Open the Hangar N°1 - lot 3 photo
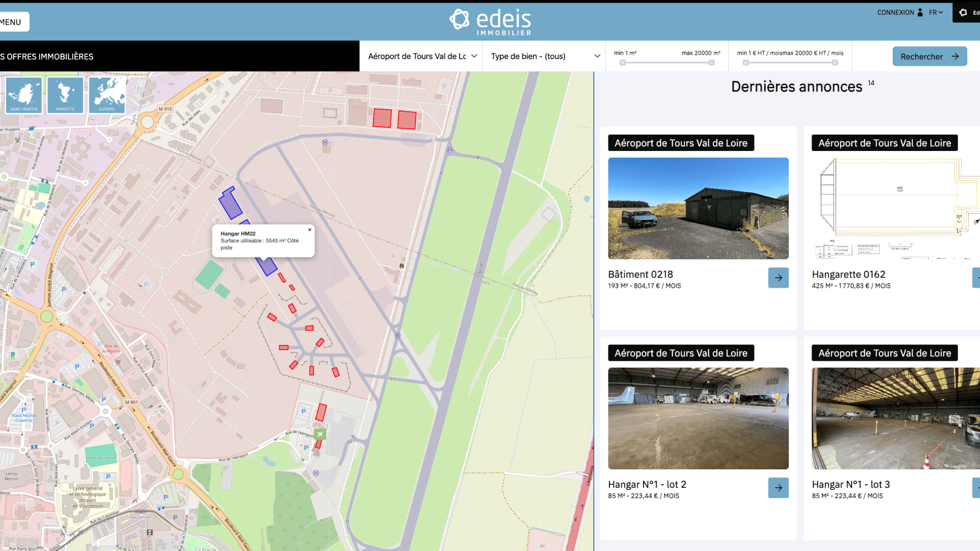980x551 pixels. (x=896, y=418)
